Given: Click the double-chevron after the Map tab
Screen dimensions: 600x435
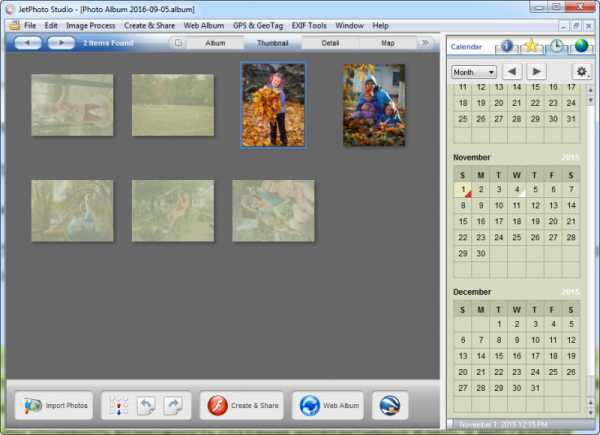Looking at the screenshot, I should (425, 43).
